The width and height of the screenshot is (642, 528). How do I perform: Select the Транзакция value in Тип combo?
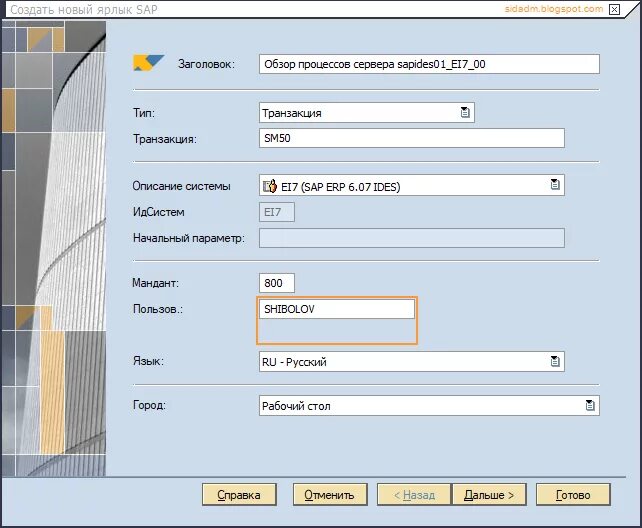point(292,113)
